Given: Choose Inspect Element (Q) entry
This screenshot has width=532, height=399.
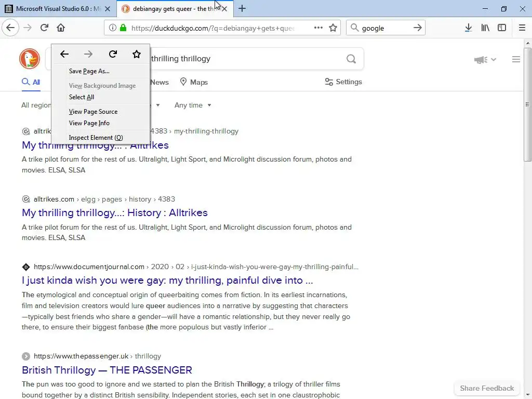Looking at the screenshot, I should point(96,138).
